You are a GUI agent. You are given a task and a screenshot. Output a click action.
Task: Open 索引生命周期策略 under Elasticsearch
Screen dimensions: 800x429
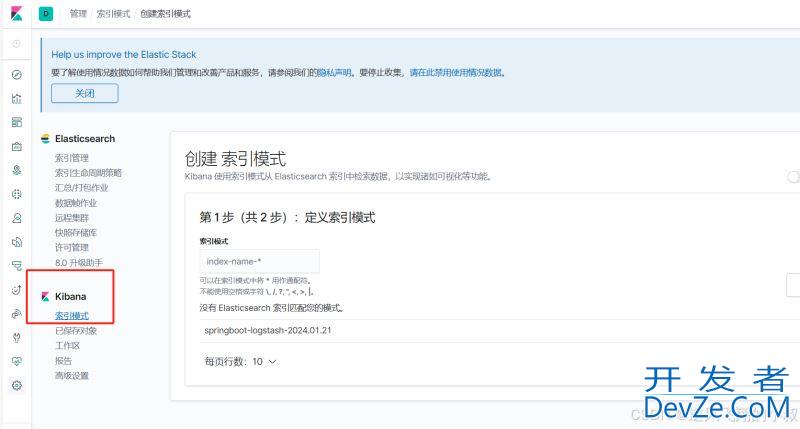[x=88, y=173]
